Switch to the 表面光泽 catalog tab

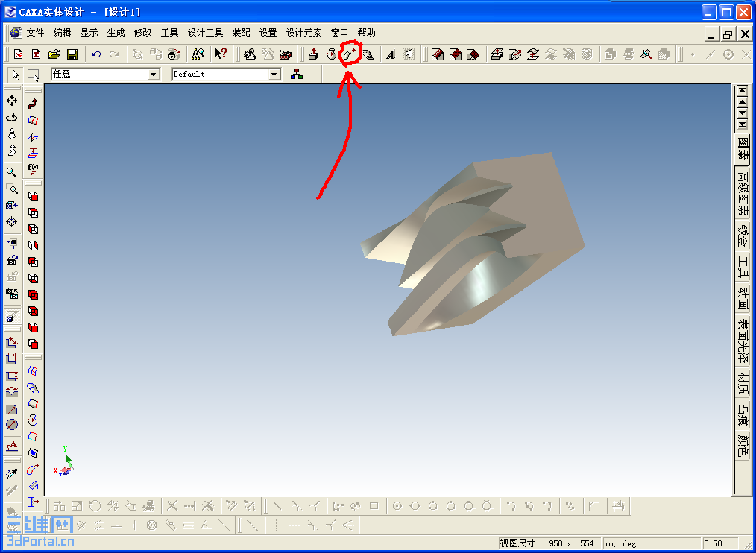point(743,341)
